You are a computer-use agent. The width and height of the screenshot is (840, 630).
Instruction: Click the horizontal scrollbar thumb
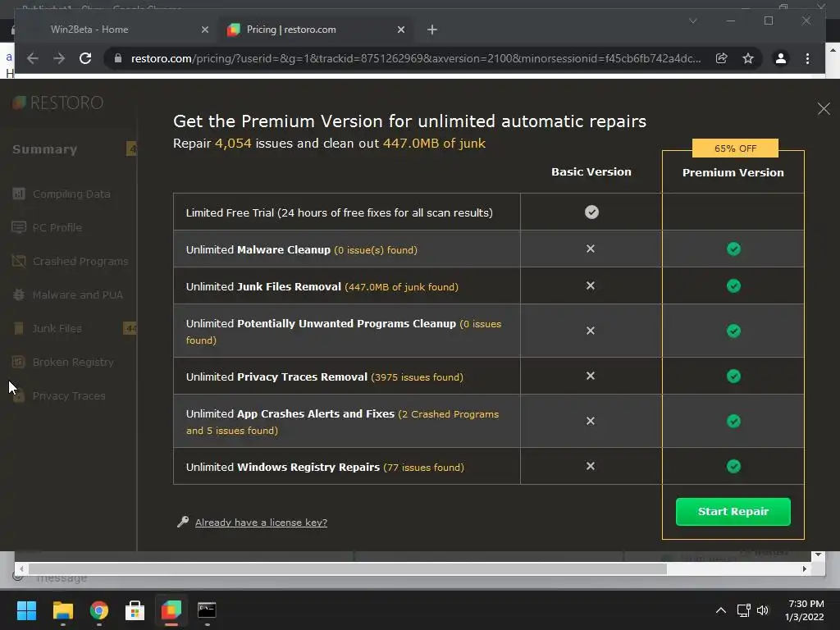(x=348, y=569)
